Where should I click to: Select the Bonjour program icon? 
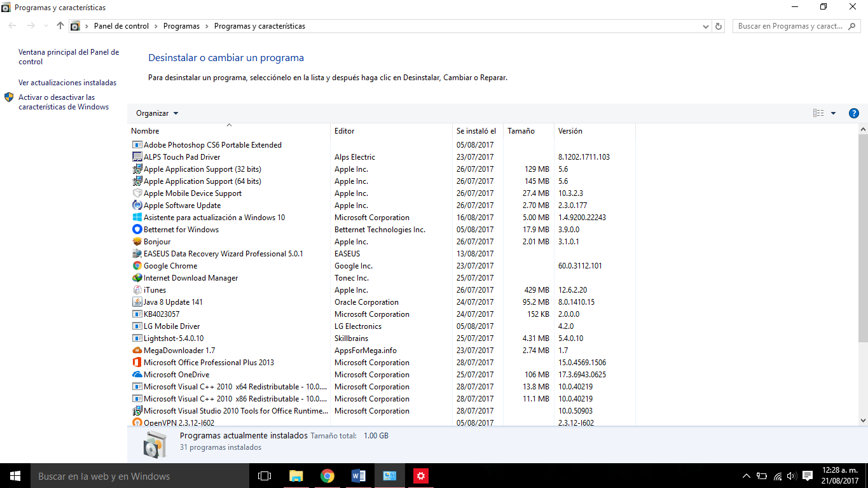tap(137, 242)
